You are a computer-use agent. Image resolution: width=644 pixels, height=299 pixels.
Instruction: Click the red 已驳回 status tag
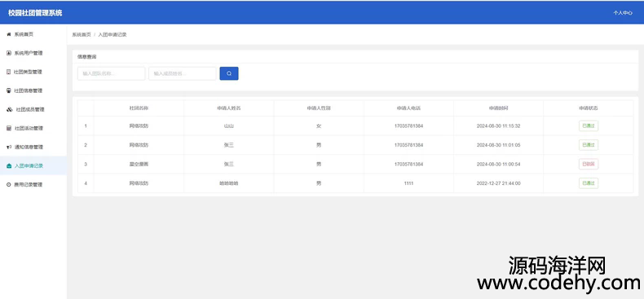[588, 165]
